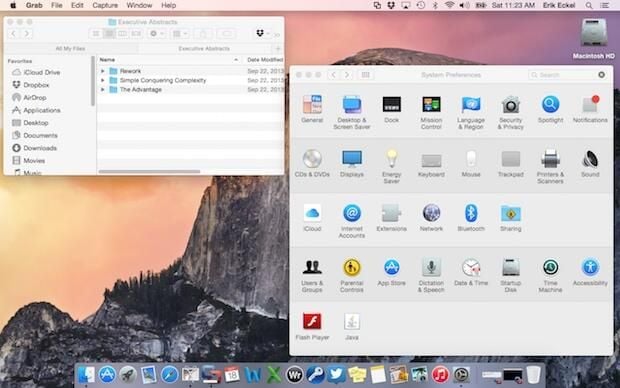Expand the Simple Conquering Complexity folder
This screenshot has width=620, height=388.
click(103, 80)
